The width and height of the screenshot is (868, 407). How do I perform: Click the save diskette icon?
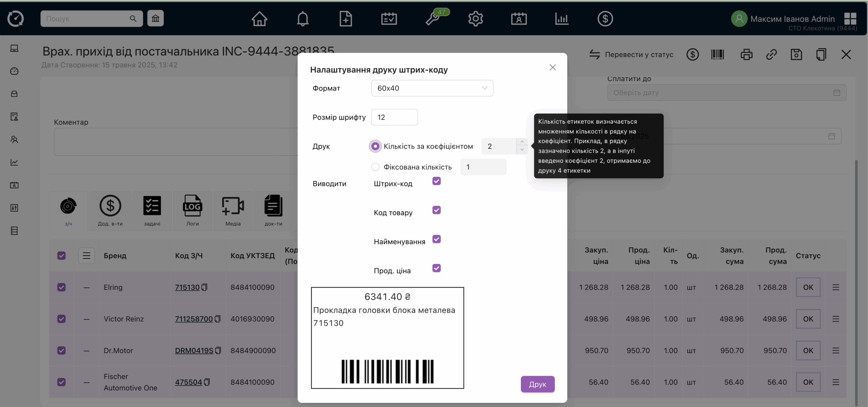click(x=796, y=55)
